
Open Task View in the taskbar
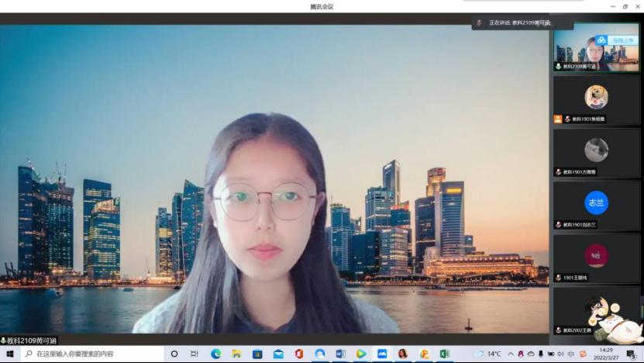tap(195, 354)
